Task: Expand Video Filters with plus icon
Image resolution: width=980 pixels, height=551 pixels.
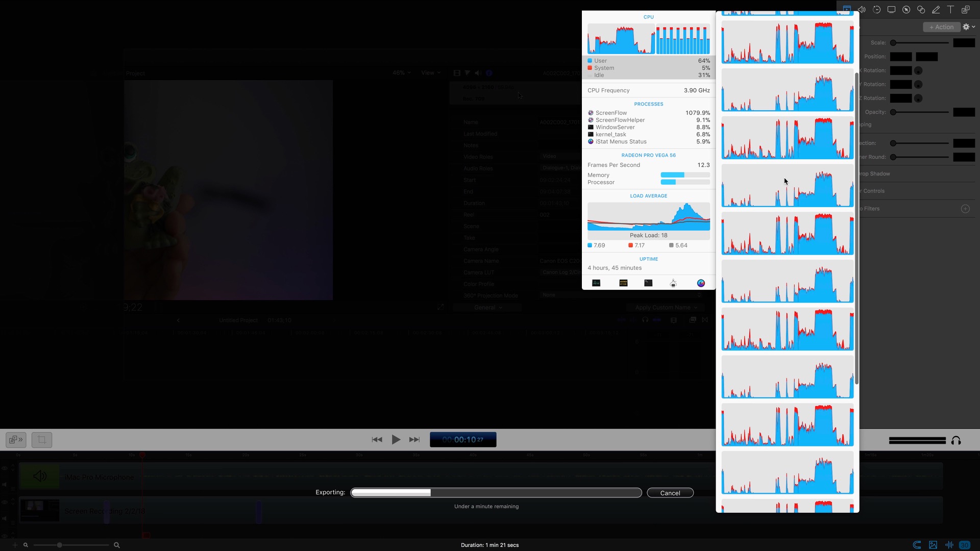Action: [965, 209]
